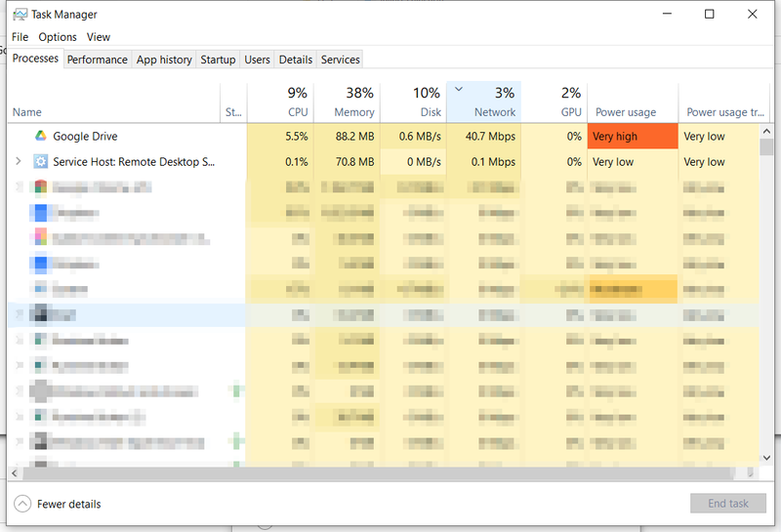Click Google Drive's 0.6 MB/s disk value
Viewport: 781px width, 532px height.
pos(420,136)
